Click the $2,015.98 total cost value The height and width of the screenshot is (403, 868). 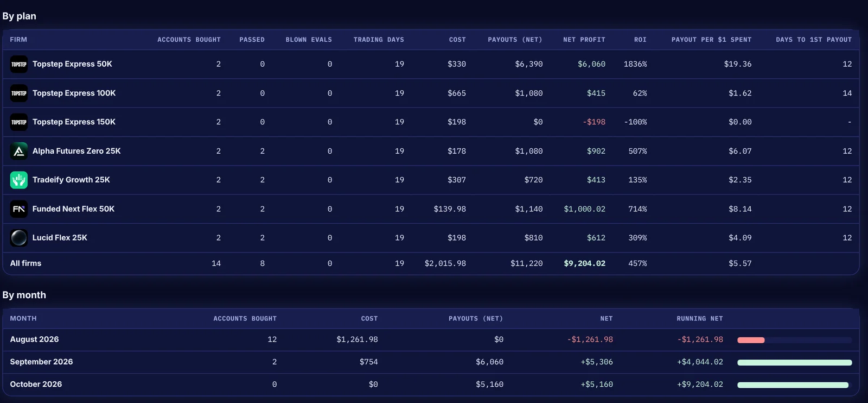(445, 263)
